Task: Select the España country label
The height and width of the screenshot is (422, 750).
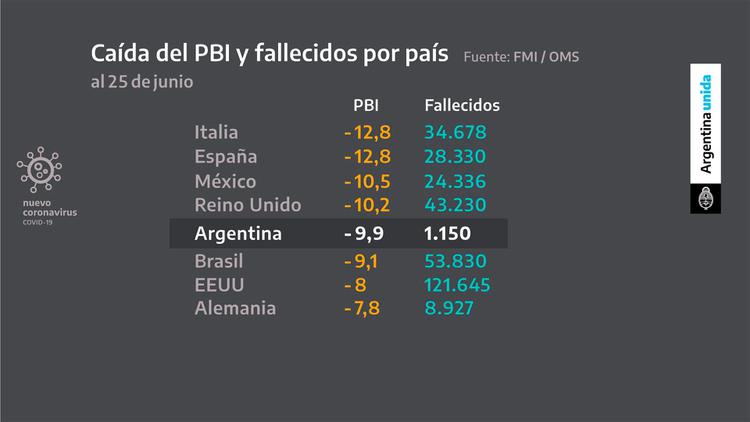Action: pyautogui.click(x=226, y=157)
